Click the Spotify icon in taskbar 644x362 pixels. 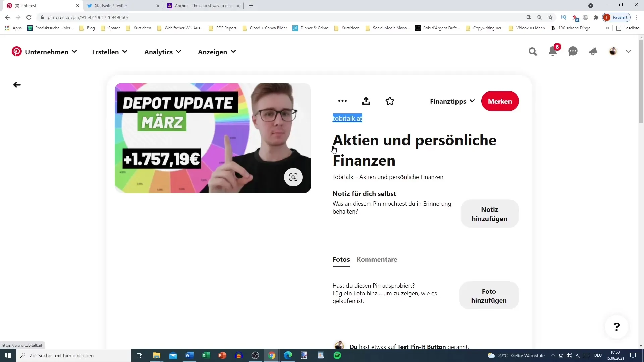coord(338,355)
